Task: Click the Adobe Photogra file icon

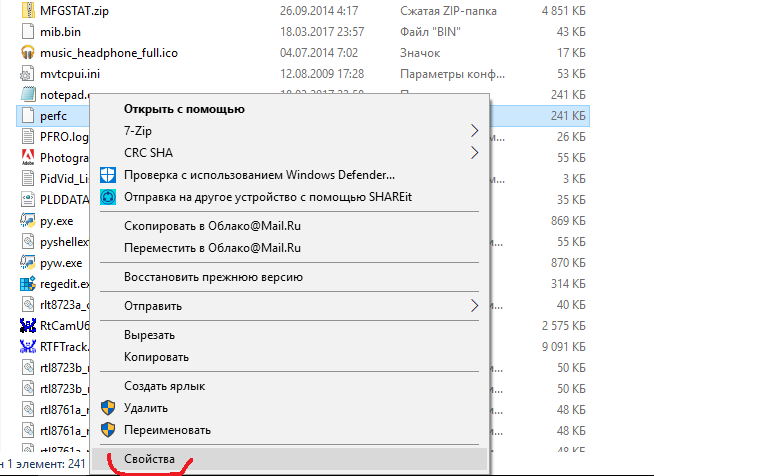Action: pos(28,158)
